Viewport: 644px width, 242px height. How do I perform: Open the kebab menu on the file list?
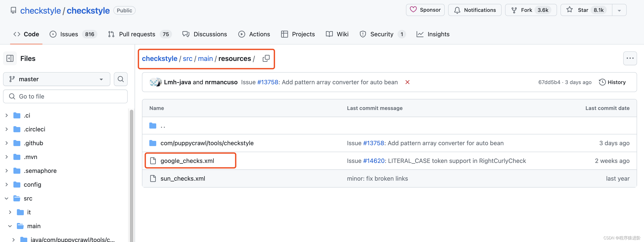click(x=630, y=58)
